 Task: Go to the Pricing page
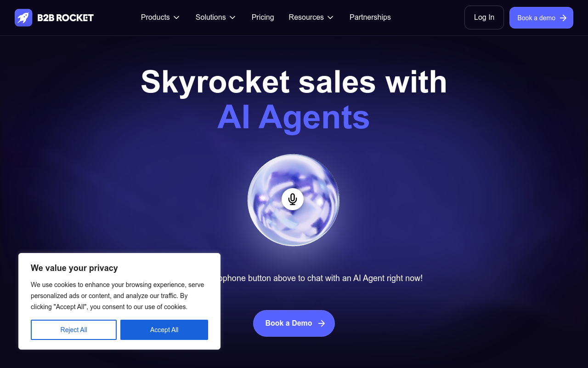pyautogui.click(x=263, y=17)
